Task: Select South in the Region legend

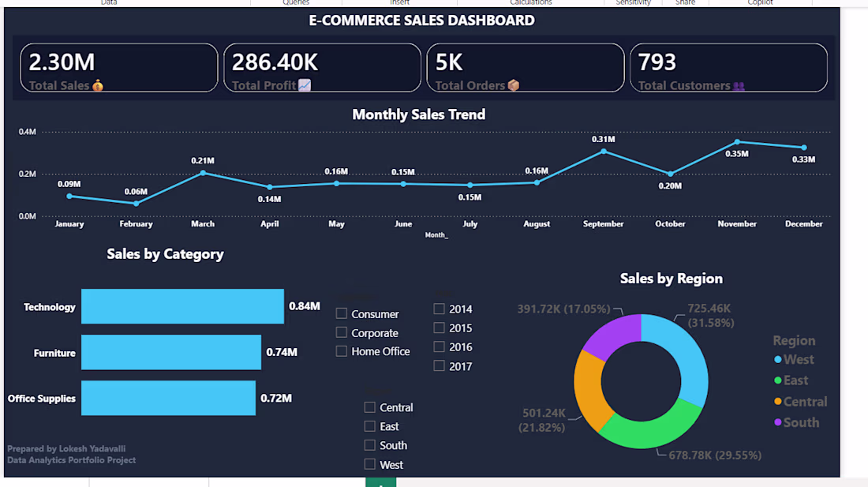Action: pyautogui.click(x=797, y=423)
